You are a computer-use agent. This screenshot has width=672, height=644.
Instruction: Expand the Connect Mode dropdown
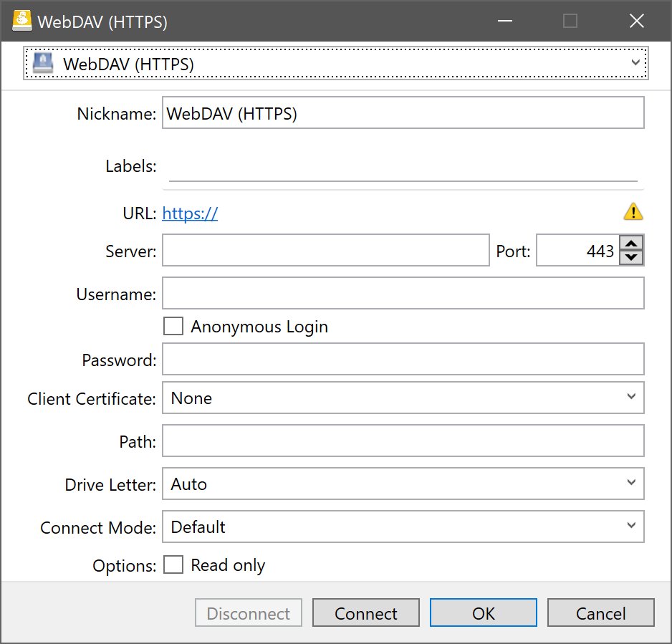point(403,527)
